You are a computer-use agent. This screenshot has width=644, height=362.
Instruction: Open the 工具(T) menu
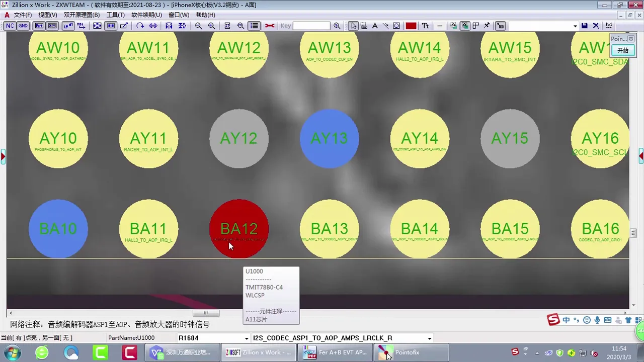pos(115,15)
